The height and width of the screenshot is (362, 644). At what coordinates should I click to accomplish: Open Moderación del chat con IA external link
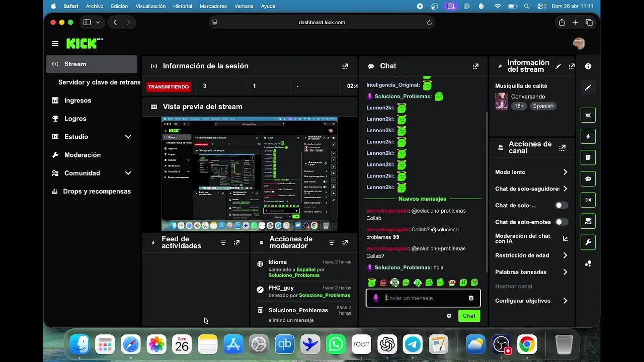point(565,239)
